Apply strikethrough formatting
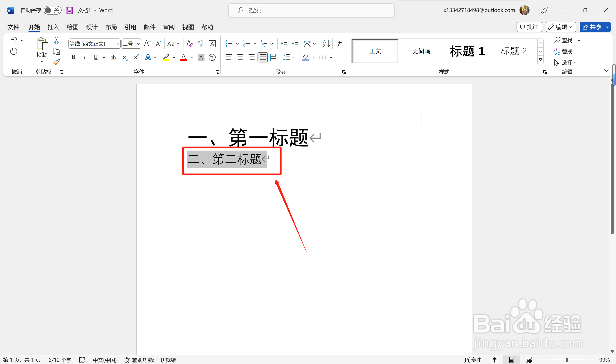This screenshot has width=616, height=364. 113,57
